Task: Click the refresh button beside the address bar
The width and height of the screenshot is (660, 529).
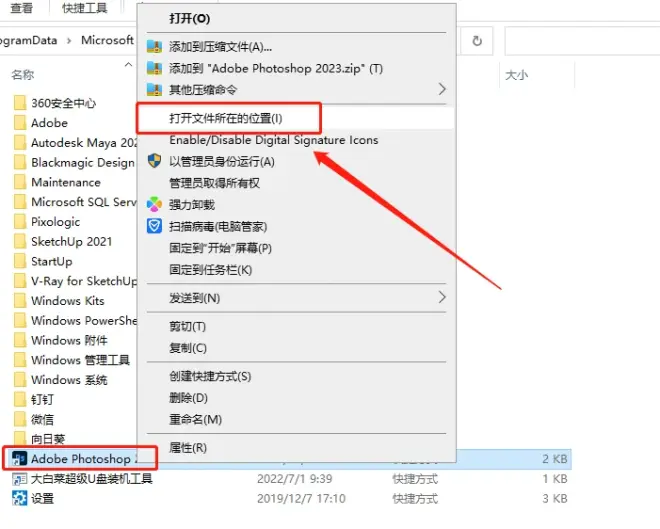Action: 477,41
